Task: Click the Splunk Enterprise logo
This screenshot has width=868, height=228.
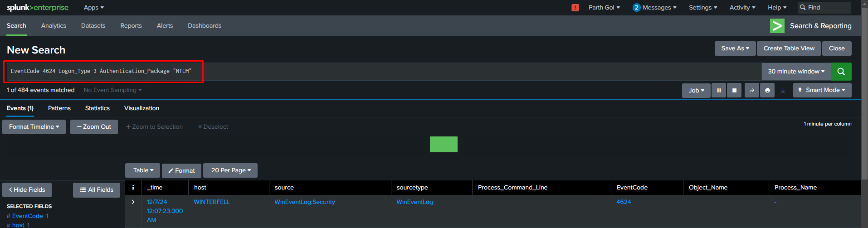Action: pos(38,8)
